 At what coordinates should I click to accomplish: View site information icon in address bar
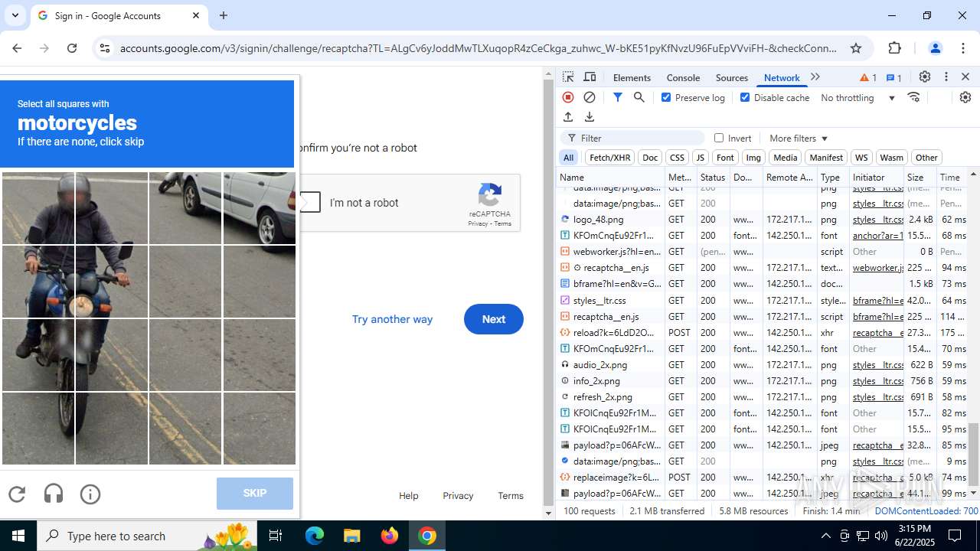[x=105, y=48]
